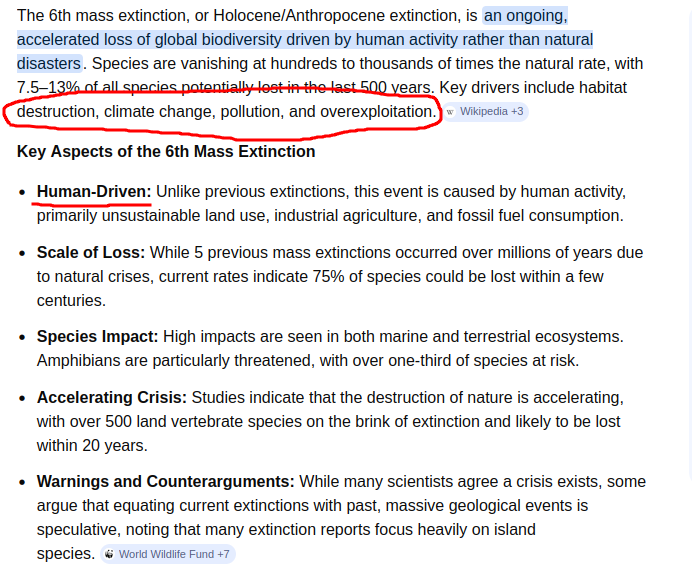The height and width of the screenshot is (572, 692).
Task: Open the Wikipedia +3 sources chip
Action: [491, 112]
